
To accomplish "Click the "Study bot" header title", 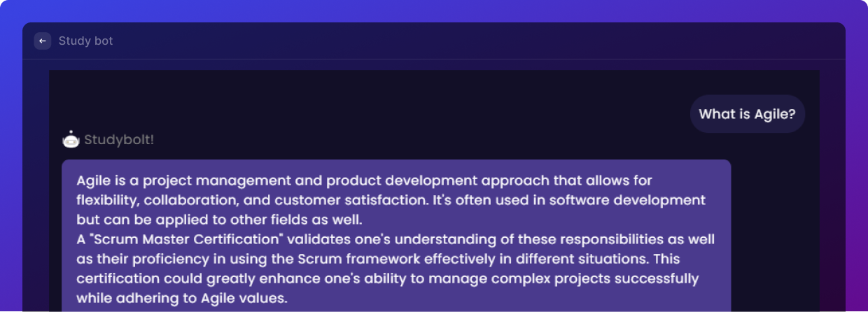I will 85,41.
